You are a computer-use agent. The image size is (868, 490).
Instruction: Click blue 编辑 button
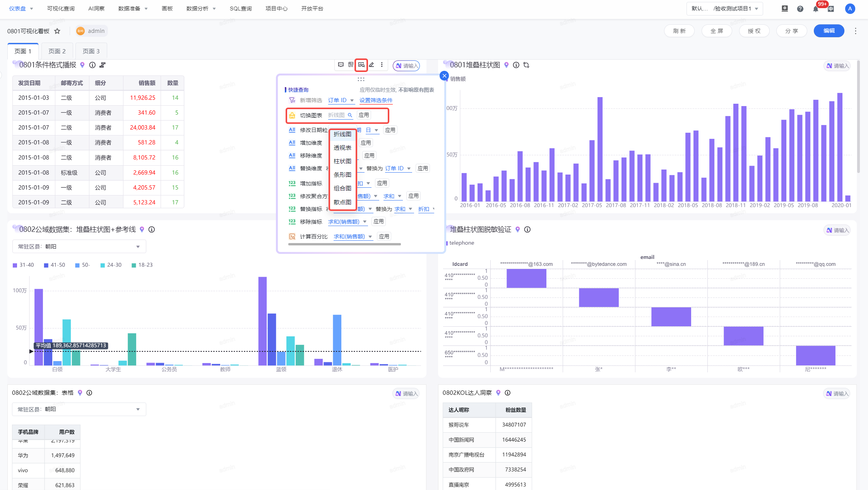point(829,31)
